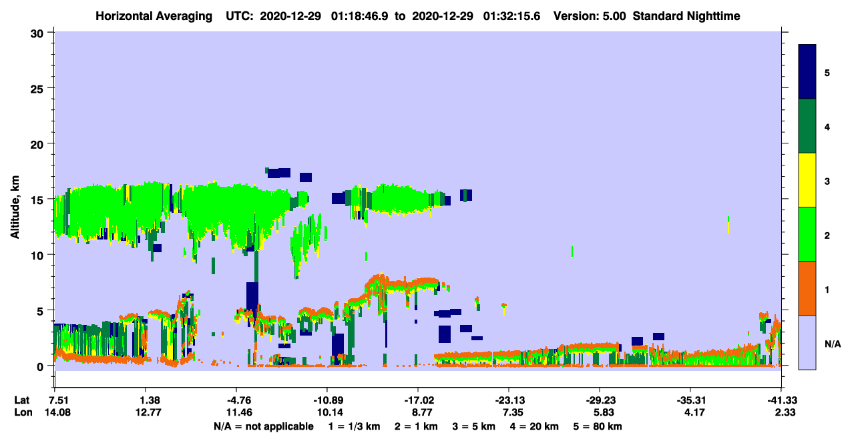Viewport: 868px width, 445px height.
Task: Click the bright green level 2 swatch
Action: [x=807, y=234]
